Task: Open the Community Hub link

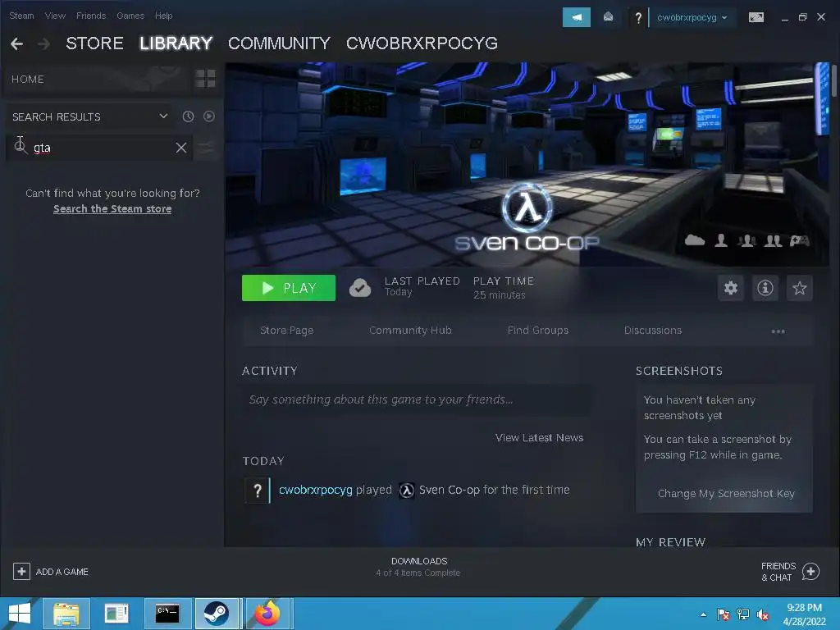Action: point(410,331)
